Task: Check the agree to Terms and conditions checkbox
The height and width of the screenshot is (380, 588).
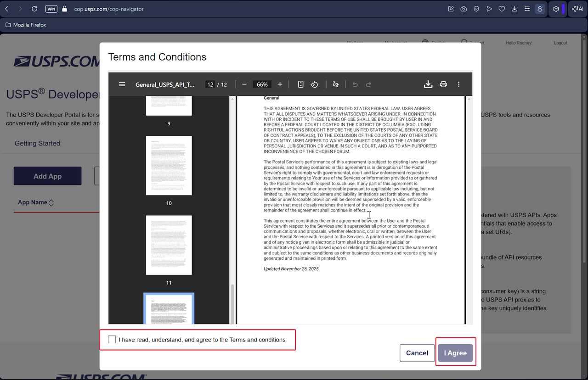Action: pyautogui.click(x=112, y=340)
